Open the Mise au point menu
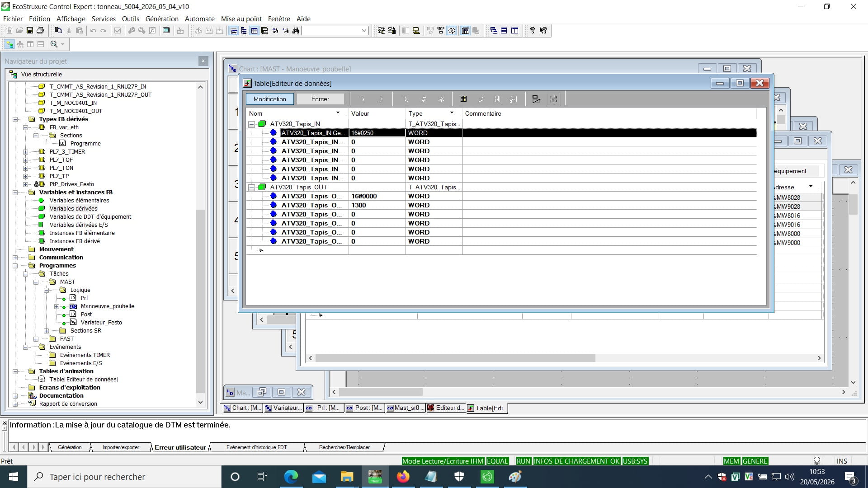The image size is (868, 488). (x=241, y=19)
